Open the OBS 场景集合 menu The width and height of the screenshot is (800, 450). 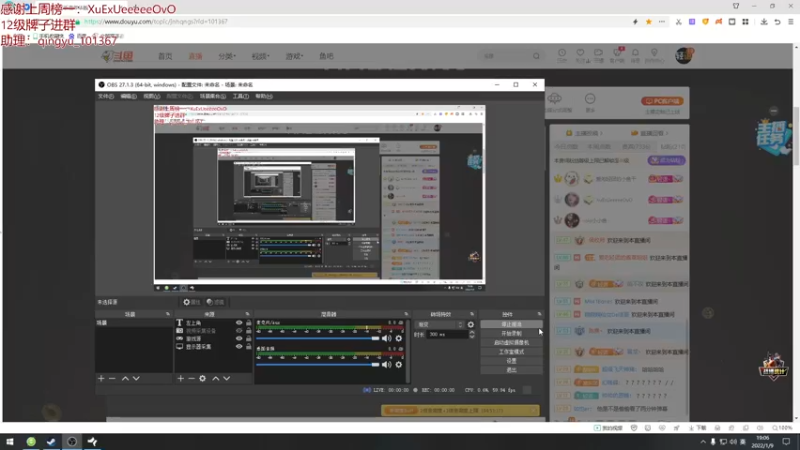213,96
